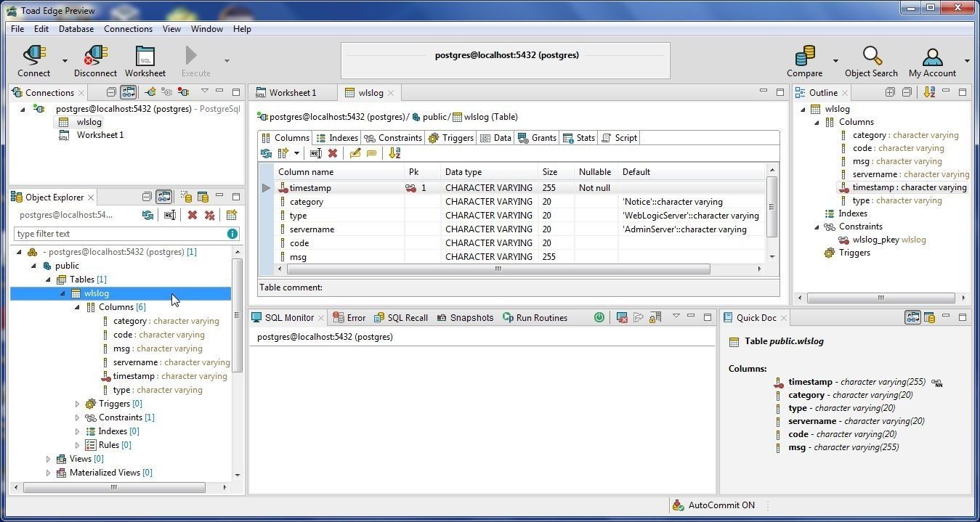Expand all nodes in the Outline panel
The height and width of the screenshot is (522, 980).
click(890, 92)
